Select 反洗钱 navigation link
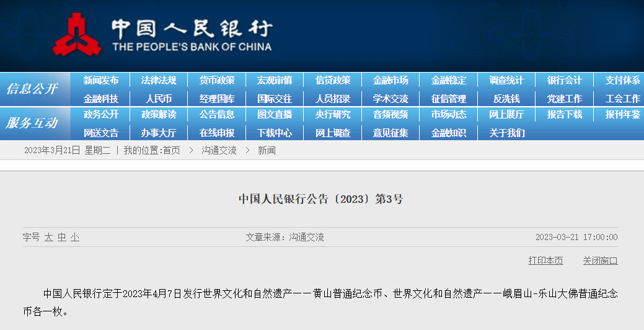The height and width of the screenshot is (330, 644). click(506, 99)
